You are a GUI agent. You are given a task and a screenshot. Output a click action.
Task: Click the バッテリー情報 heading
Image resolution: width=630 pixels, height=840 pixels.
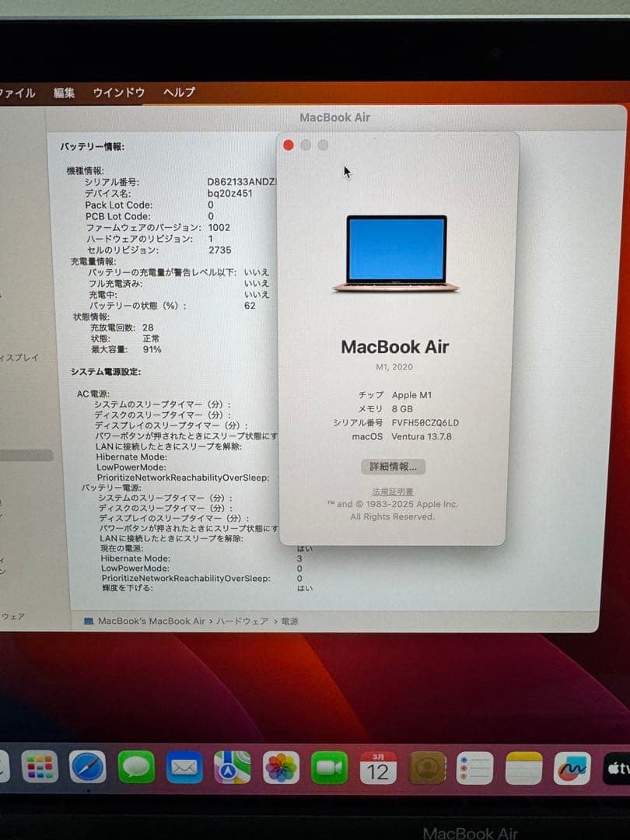point(92,146)
